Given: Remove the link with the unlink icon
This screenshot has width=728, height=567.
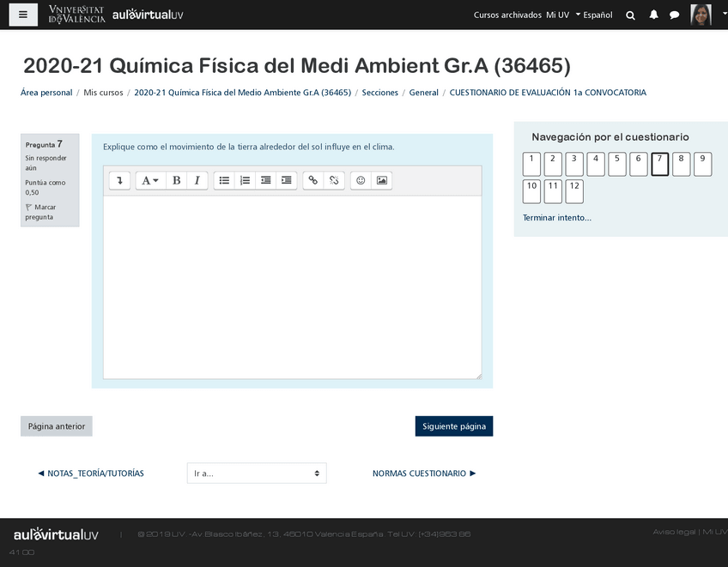Looking at the screenshot, I should point(334,180).
